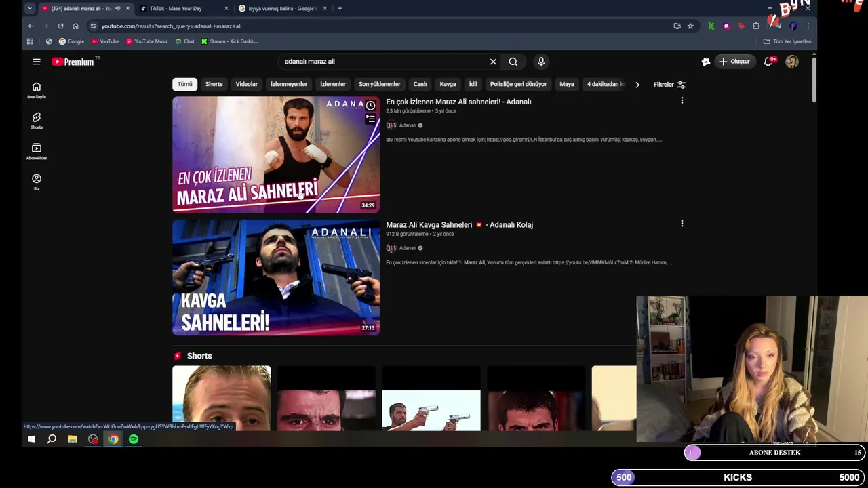
Task: Go back in browser history
Action: pos(31,26)
